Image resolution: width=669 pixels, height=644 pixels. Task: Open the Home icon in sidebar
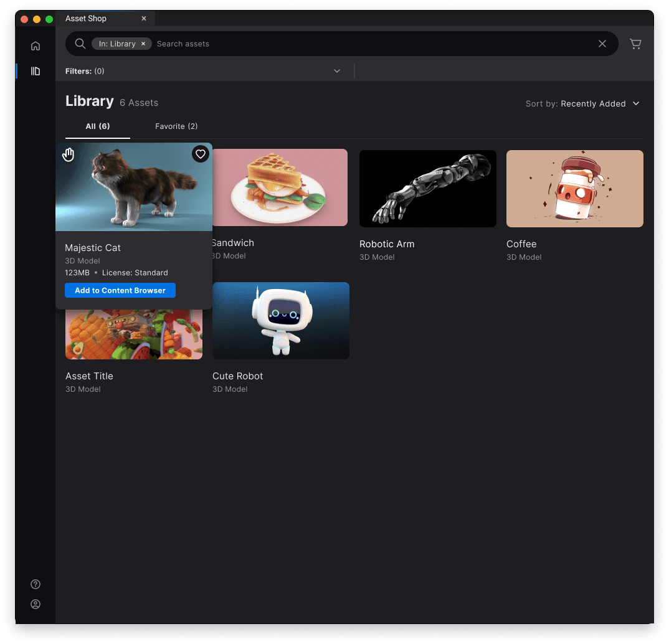point(36,45)
